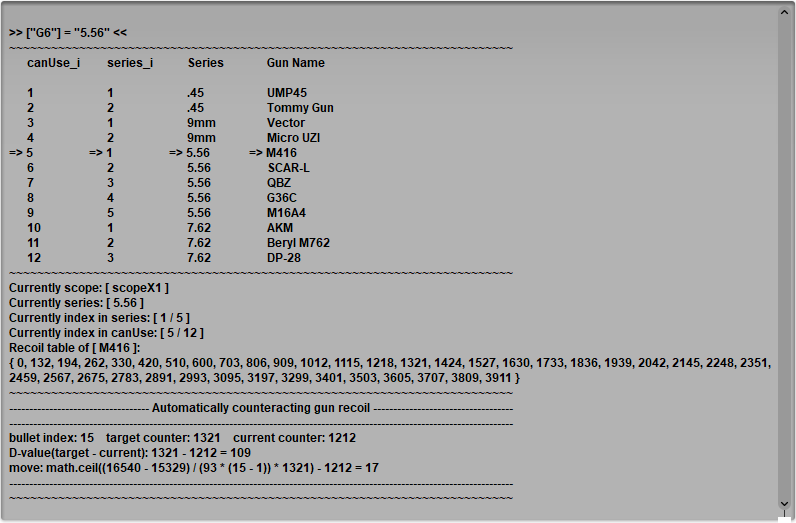The image size is (796, 523).
Task: Select the QBZ gun name
Action: point(279,183)
